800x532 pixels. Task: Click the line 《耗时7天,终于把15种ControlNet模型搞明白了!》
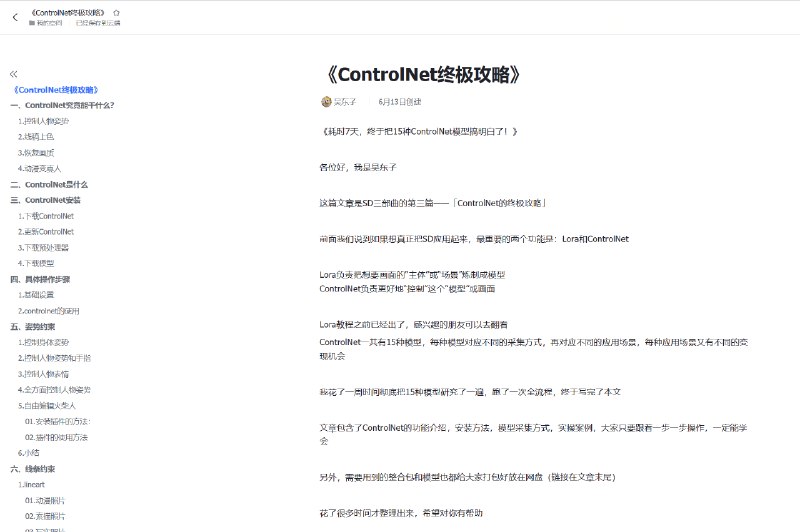tap(419, 132)
